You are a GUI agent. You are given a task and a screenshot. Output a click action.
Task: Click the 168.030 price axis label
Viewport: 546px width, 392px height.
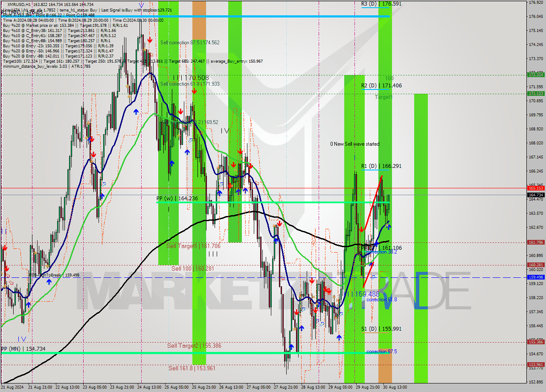[535, 143]
